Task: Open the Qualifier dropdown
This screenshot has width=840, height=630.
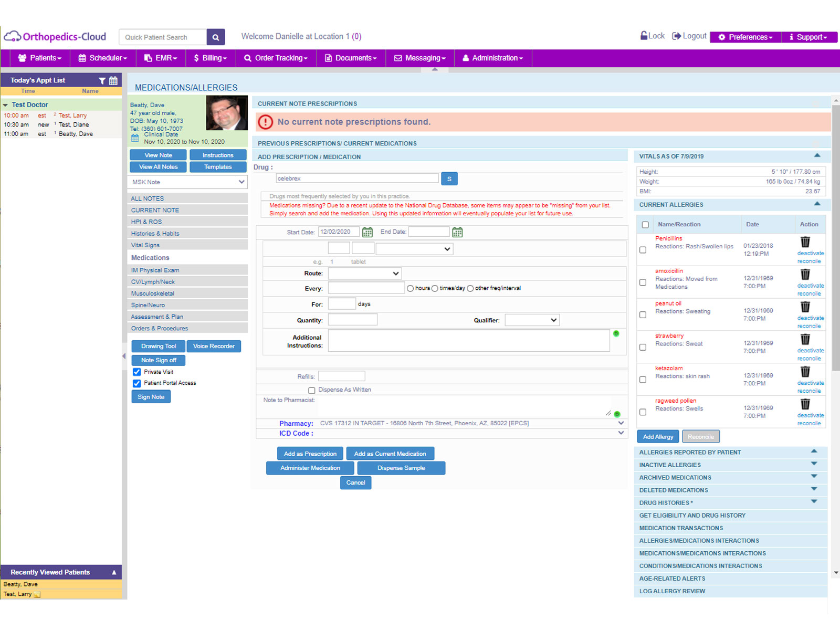Action: click(x=532, y=320)
